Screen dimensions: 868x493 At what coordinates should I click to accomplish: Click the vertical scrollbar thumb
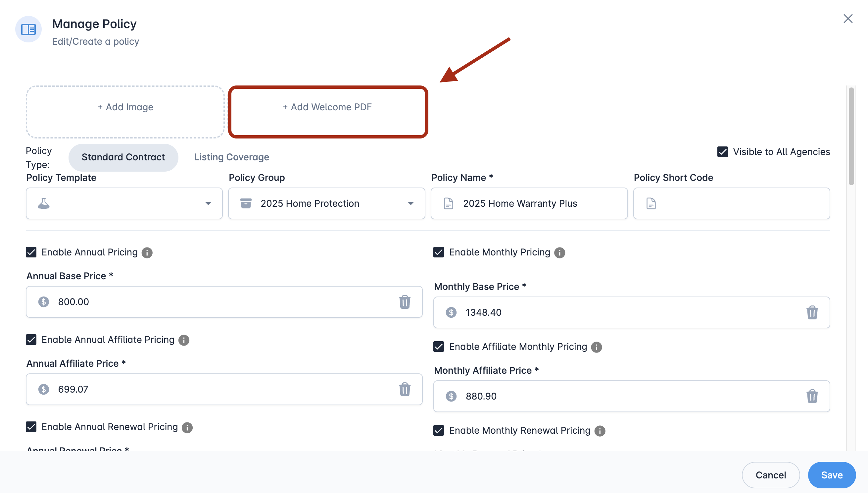click(851, 136)
